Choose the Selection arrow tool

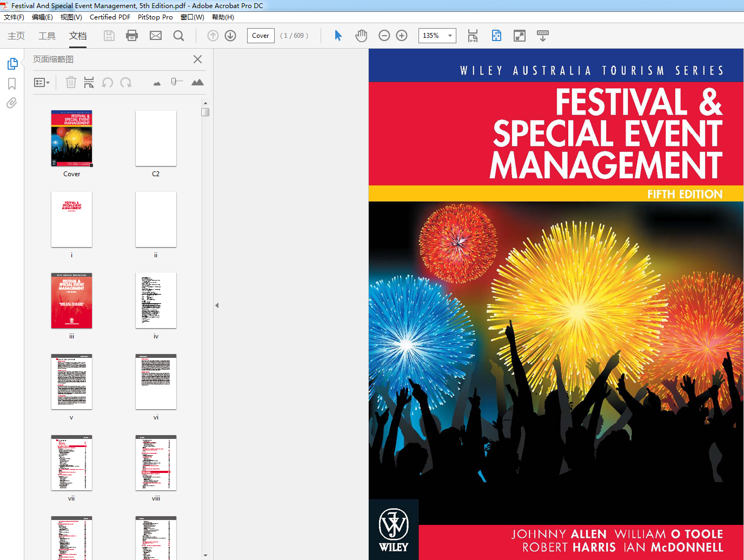tap(338, 36)
